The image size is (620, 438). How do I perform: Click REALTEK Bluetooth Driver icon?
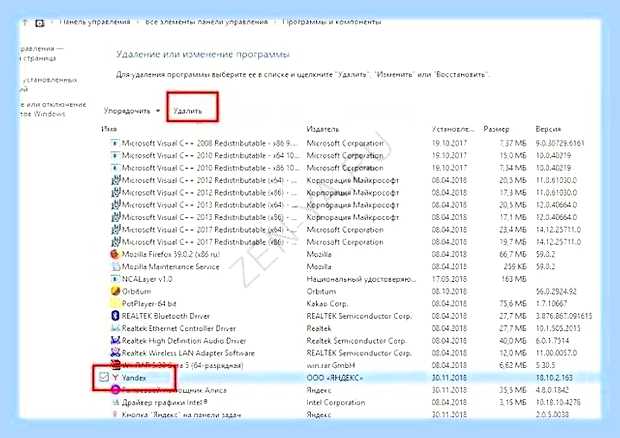coord(115,316)
